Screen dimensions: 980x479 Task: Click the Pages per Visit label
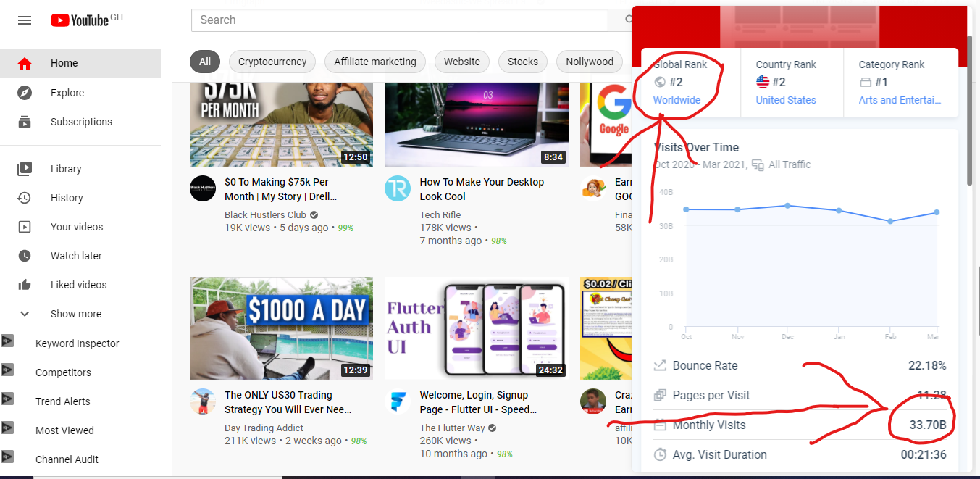pyautogui.click(x=711, y=395)
